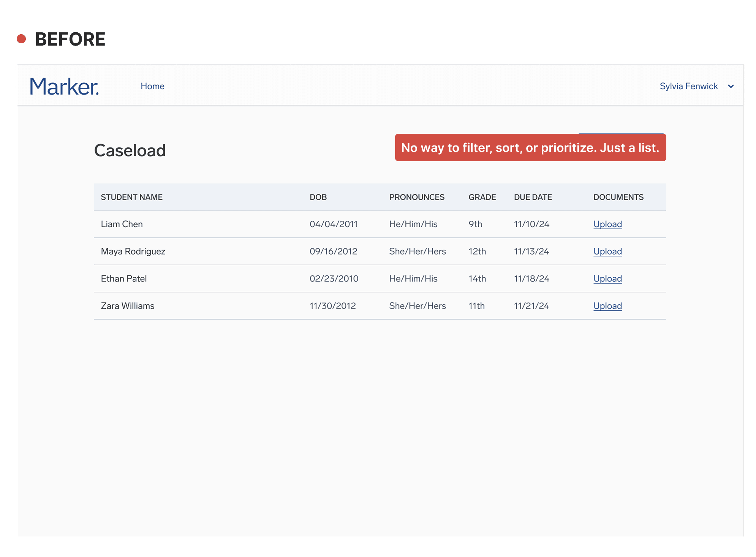756x557 pixels.
Task: Click the Sylvia Fenwick account name
Action: 688,86
